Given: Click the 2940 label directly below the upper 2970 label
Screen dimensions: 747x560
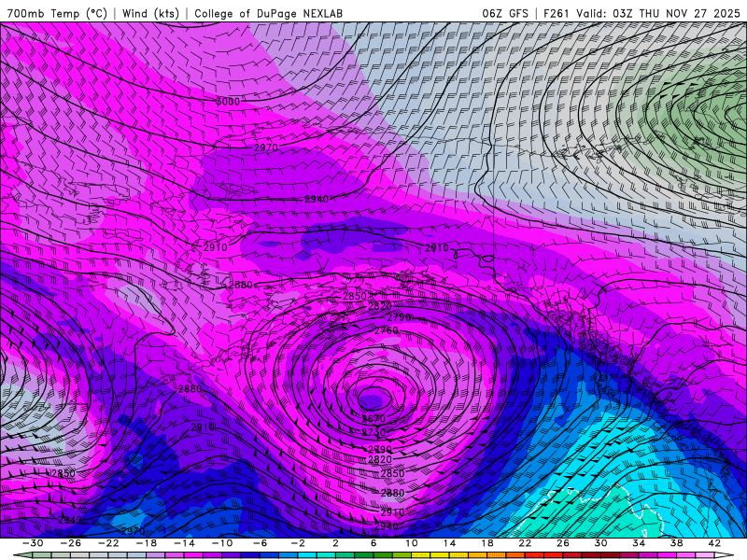Looking at the screenshot, I should coord(317,199).
